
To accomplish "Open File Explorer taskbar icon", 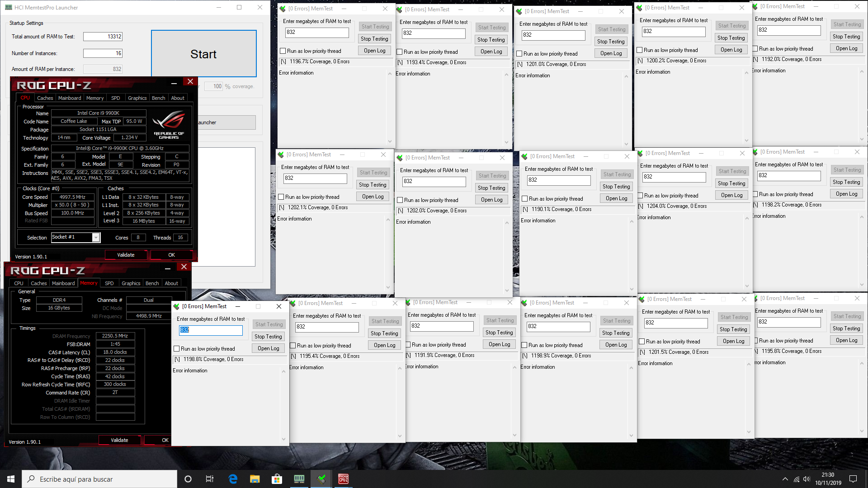I will click(255, 479).
